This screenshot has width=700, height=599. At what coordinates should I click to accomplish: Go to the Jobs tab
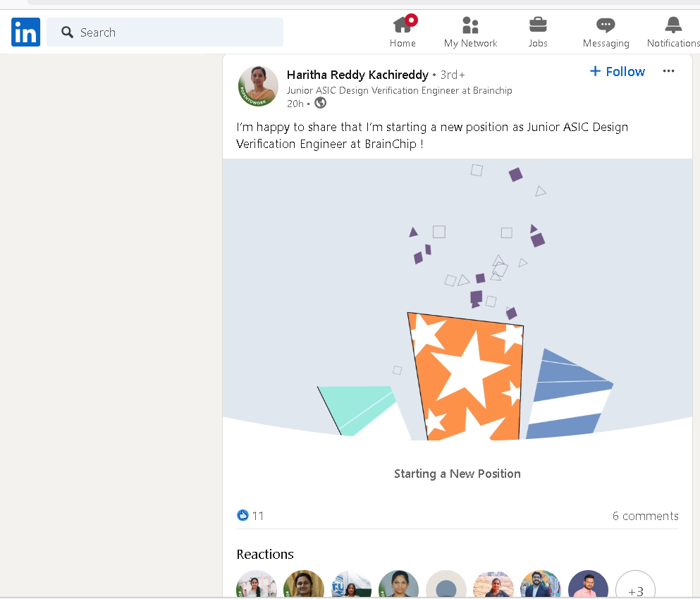point(538,32)
